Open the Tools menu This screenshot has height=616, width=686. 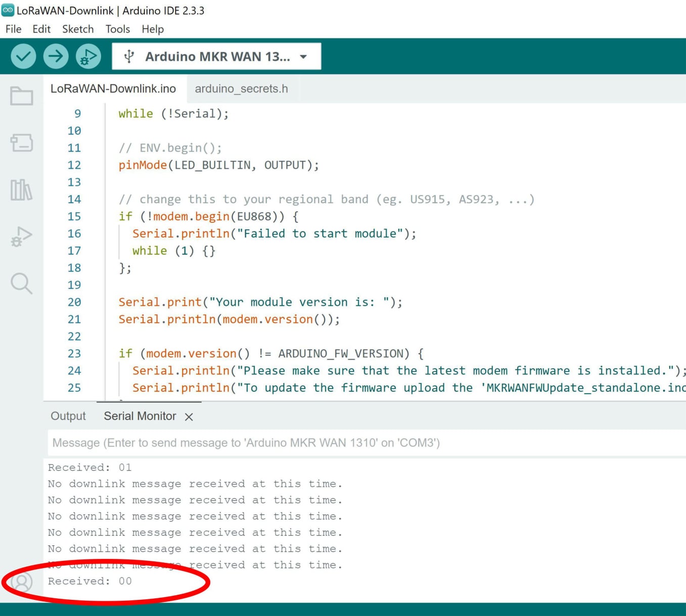tap(118, 29)
